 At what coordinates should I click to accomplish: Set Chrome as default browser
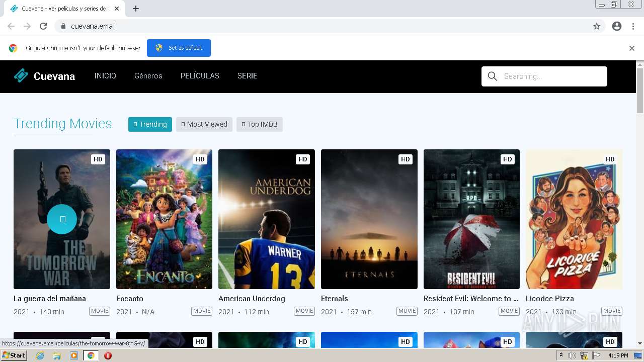[179, 48]
